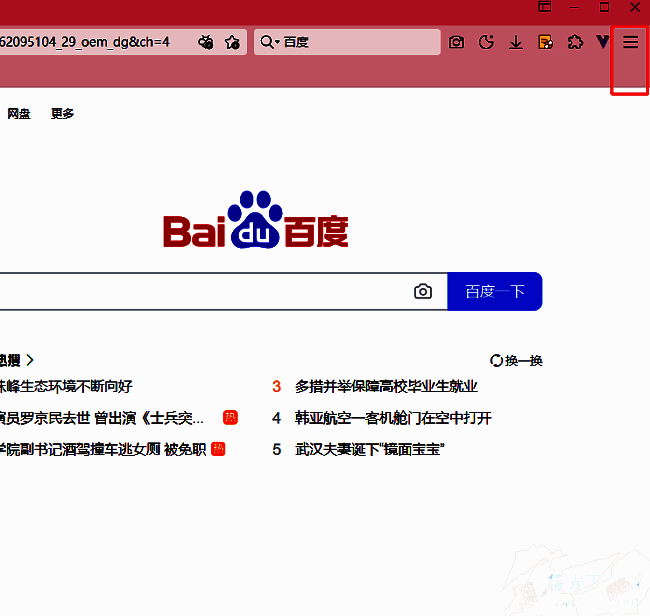Toggle the night mode moon icon
The image size is (650, 616).
[x=486, y=42]
